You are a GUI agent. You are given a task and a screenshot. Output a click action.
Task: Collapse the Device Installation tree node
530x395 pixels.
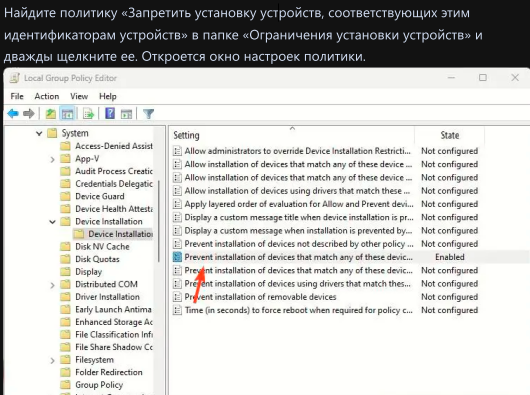tap(52, 222)
